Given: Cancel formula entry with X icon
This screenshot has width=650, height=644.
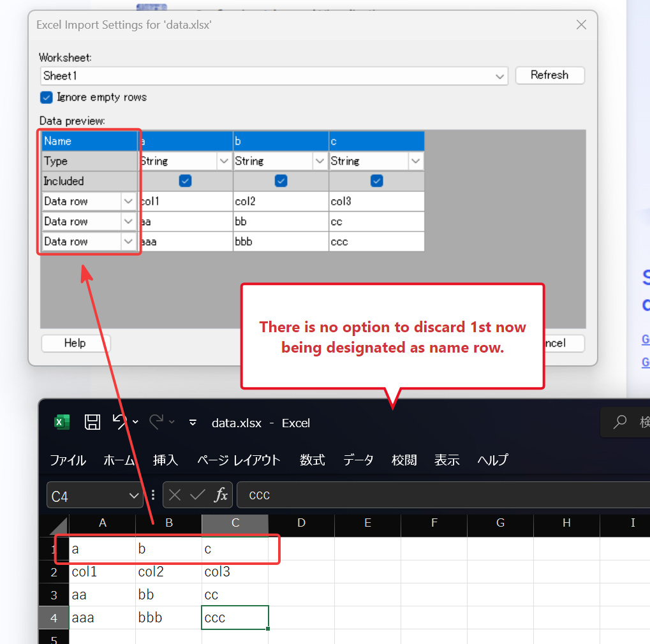Looking at the screenshot, I should (175, 495).
